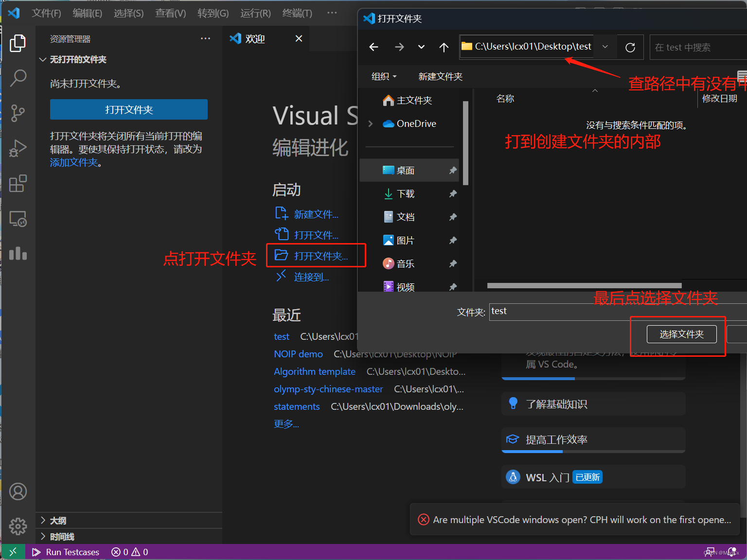
Task: Click the address bar path C:\Users\lcx01\Desktop\test
Action: [x=533, y=46]
